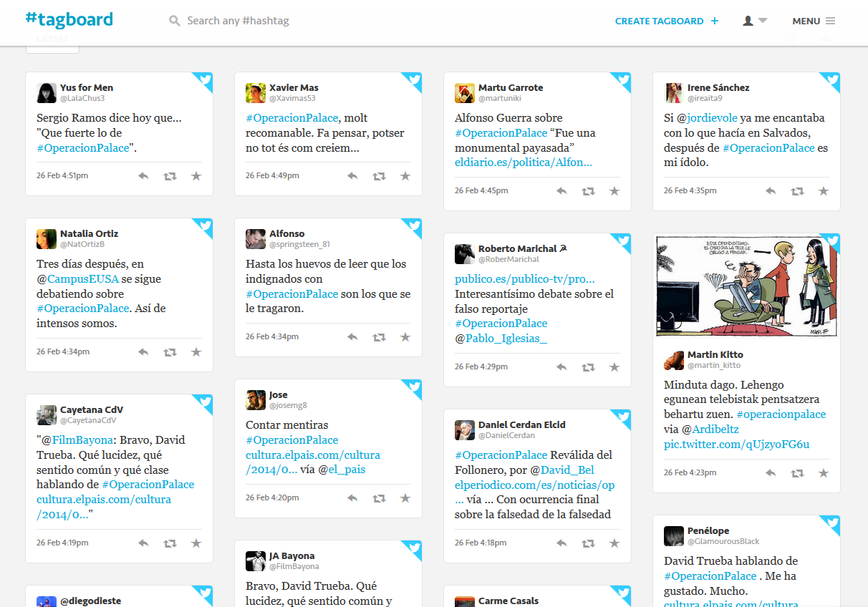Click the search magnifier icon
Screen dimensions: 868x607
point(175,21)
